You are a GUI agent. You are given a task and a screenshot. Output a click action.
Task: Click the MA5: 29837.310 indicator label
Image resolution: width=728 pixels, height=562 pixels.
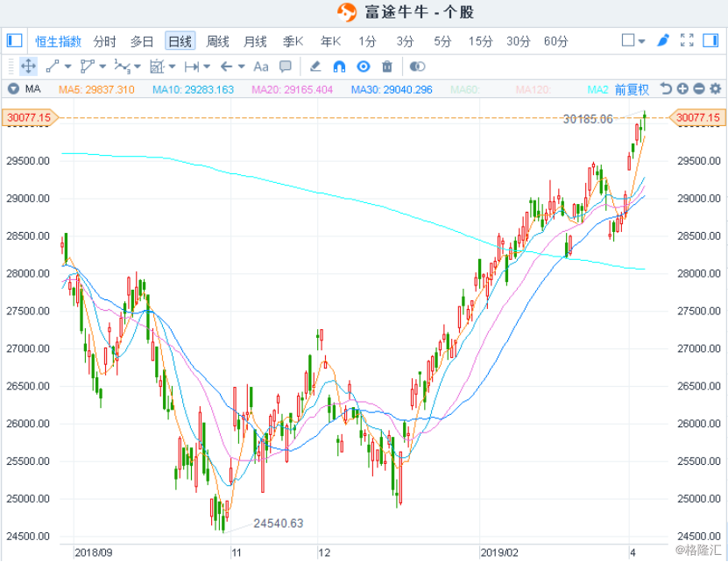pos(96,89)
